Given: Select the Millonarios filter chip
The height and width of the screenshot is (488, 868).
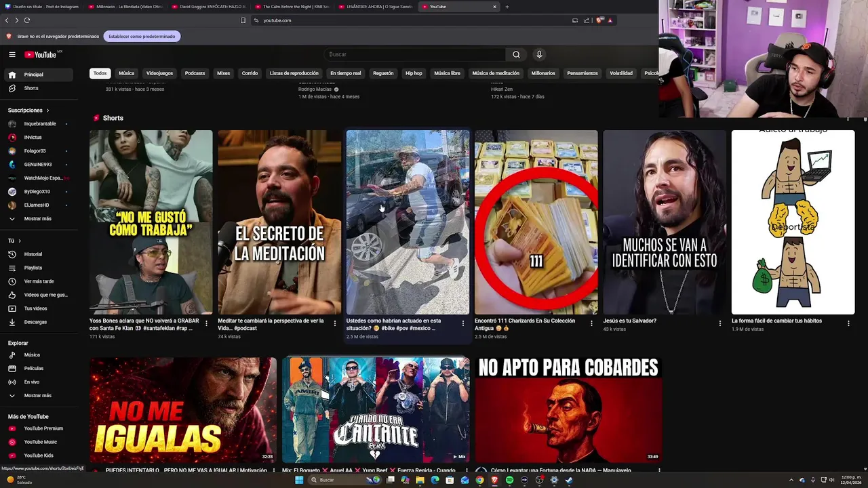Looking at the screenshot, I should 543,73.
